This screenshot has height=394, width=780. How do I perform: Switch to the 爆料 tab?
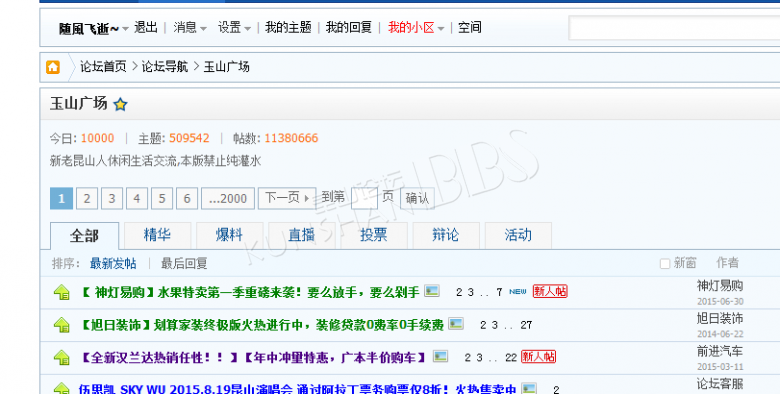pyautogui.click(x=229, y=235)
